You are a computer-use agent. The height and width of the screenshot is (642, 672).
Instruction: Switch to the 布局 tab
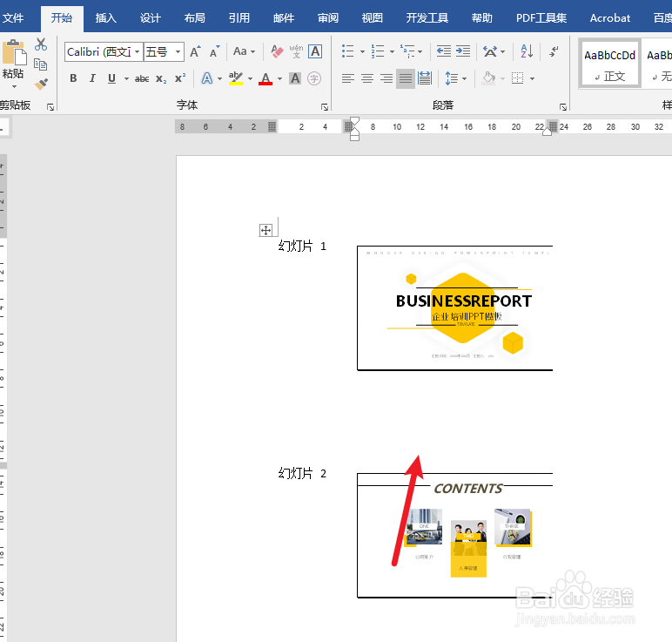click(x=195, y=18)
